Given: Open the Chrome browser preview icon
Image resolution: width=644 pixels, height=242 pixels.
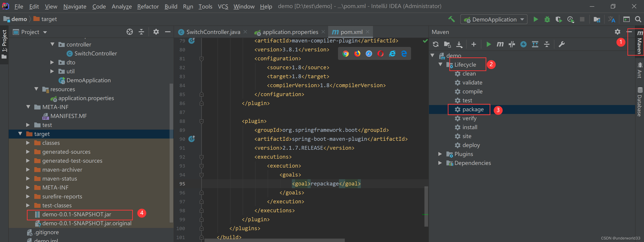Looking at the screenshot, I should coord(345,54).
